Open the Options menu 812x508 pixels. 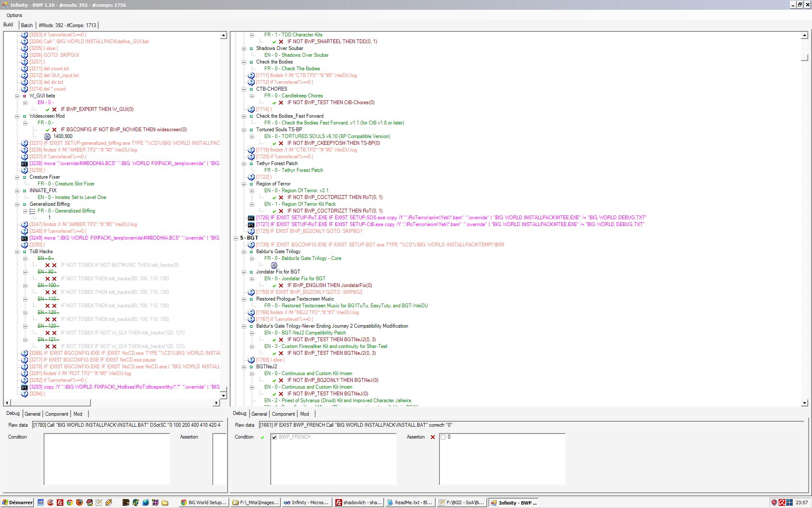[x=14, y=15]
